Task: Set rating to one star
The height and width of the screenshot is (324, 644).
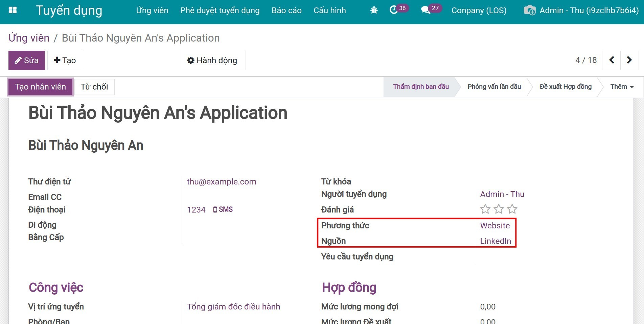Action: coord(485,209)
